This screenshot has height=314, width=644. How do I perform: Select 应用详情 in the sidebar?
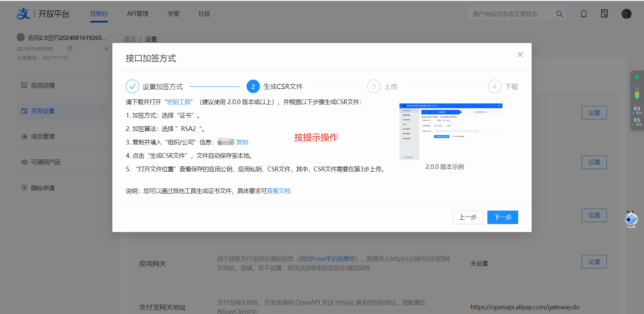(x=43, y=86)
